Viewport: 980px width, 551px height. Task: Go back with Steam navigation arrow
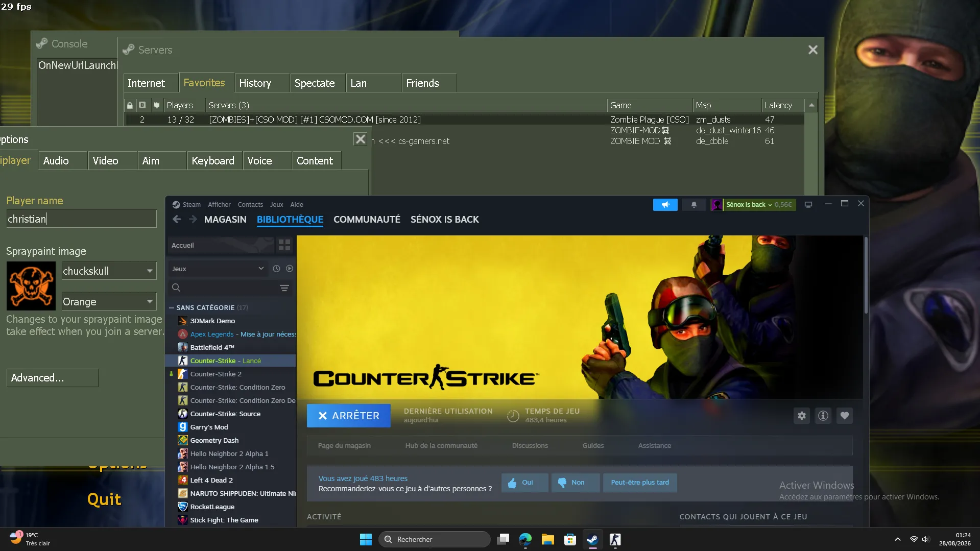coord(177,219)
